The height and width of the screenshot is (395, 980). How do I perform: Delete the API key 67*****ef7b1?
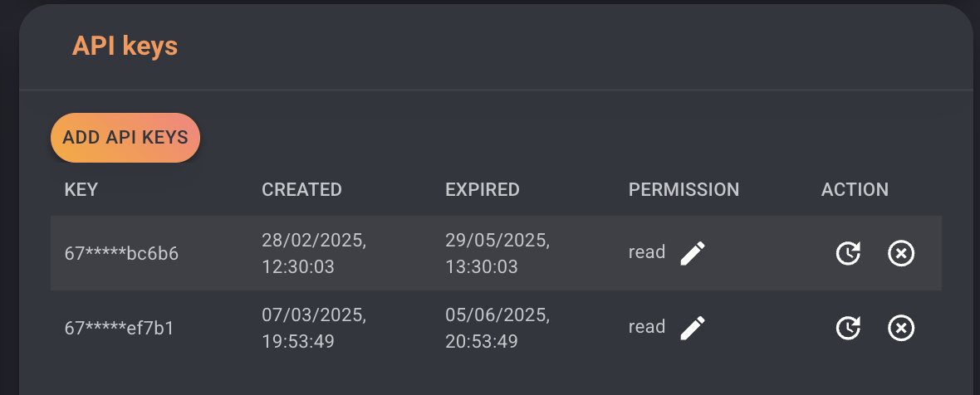coord(901,328)
